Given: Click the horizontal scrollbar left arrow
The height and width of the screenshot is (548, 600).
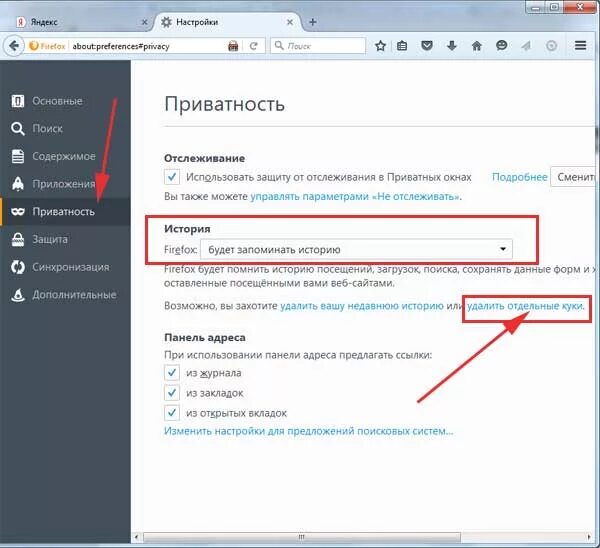Looking at the screenshot, I should pyautogui.click(x=136, y=537).
